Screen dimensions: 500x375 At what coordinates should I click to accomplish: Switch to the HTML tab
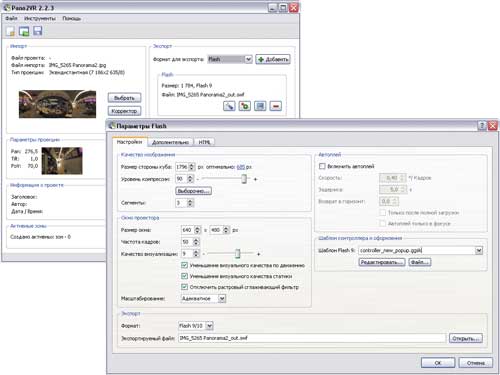click(x=204, y=142)
